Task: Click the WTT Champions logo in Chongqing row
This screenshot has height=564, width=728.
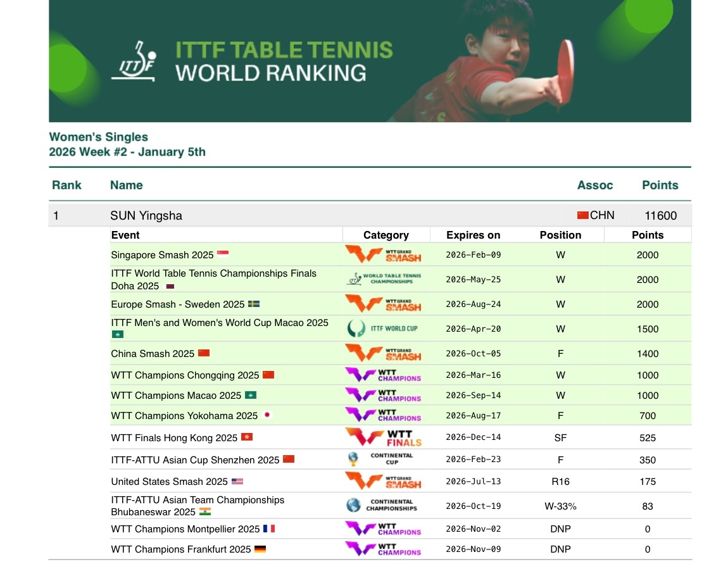Action: tap(383, 375)
